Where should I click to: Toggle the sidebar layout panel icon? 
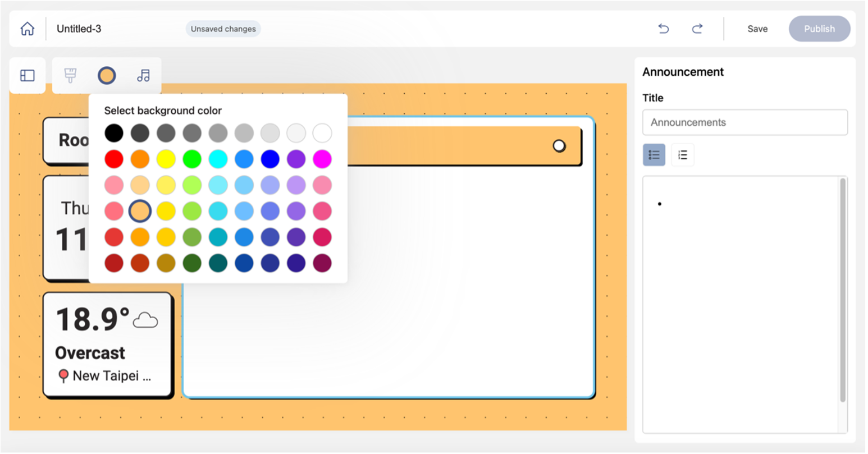click(28, 75)
